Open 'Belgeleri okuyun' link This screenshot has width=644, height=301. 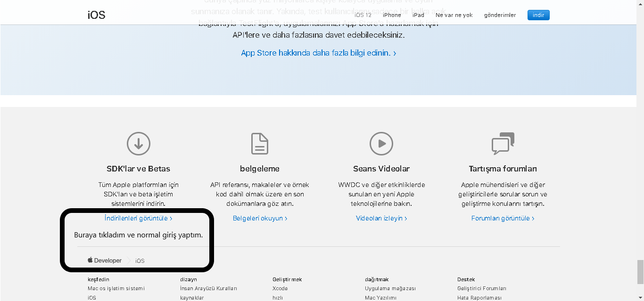click(260, 218)
